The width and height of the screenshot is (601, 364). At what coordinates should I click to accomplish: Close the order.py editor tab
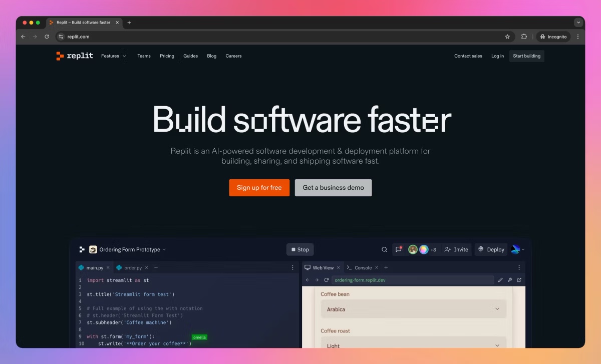(146, 268)
